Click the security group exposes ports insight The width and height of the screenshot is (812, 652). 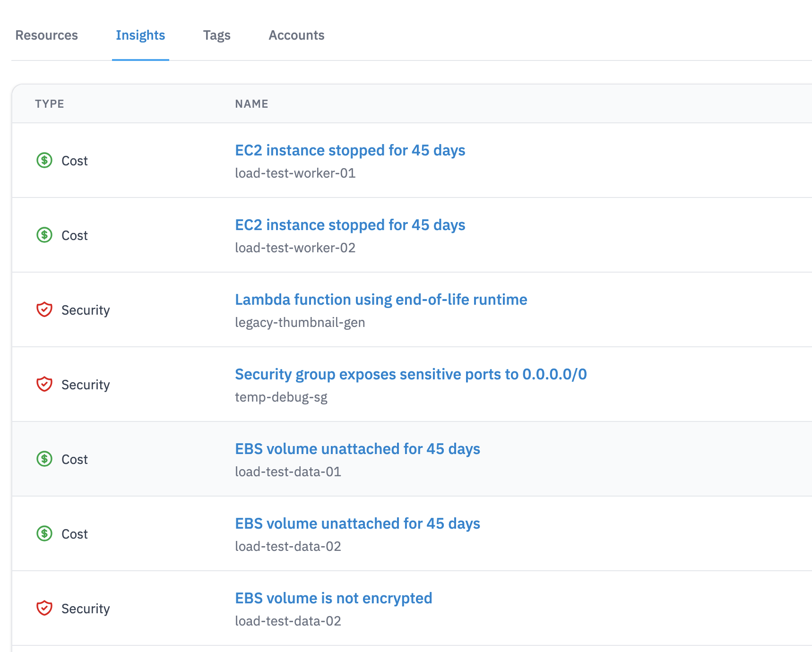coord(411,374)
